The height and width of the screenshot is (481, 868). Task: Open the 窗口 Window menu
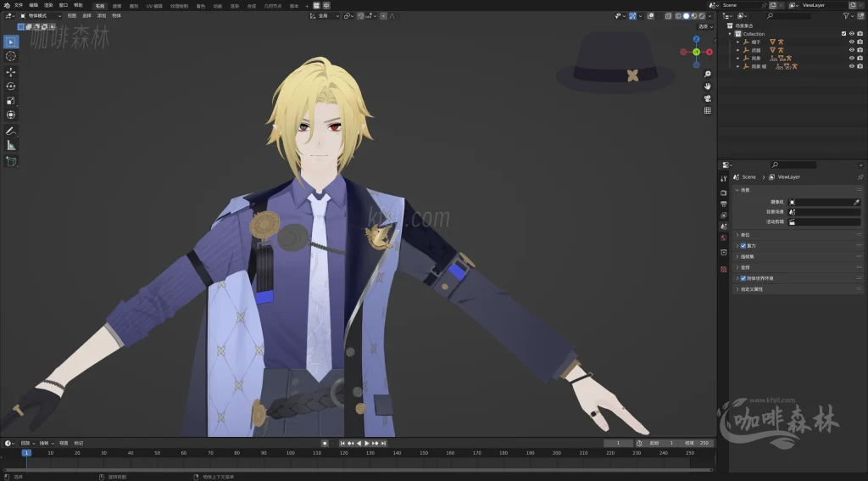[63, 5]
